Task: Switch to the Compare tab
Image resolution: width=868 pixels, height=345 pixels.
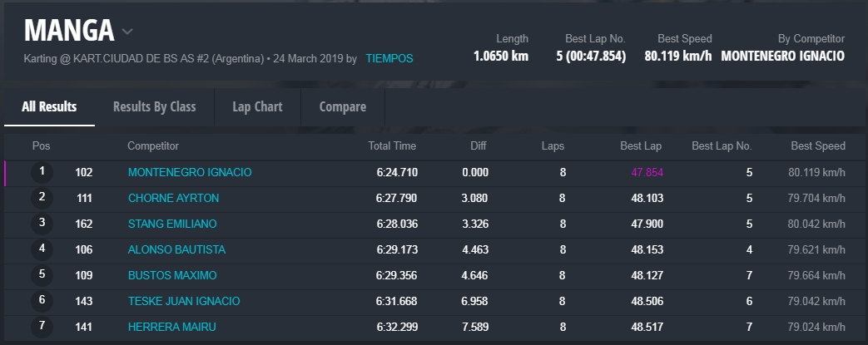Action: click(x=342, y=106)
